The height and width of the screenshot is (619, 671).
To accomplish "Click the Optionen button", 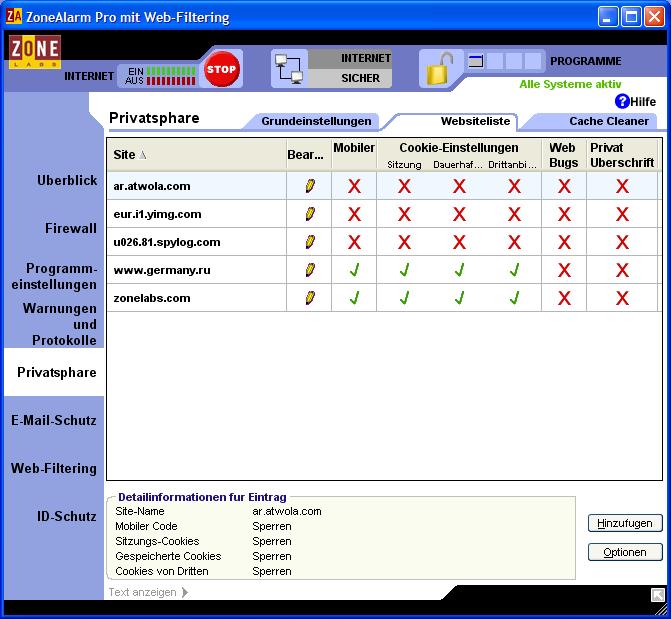I will pos(625,552).
